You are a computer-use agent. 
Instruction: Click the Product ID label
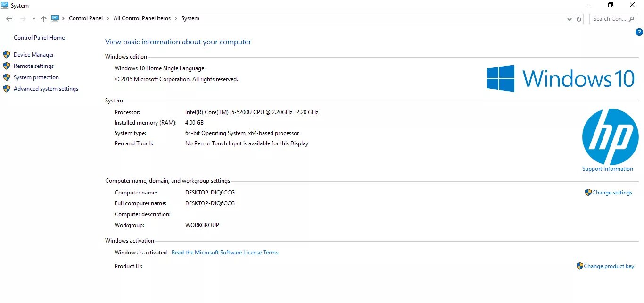[128, 266]
